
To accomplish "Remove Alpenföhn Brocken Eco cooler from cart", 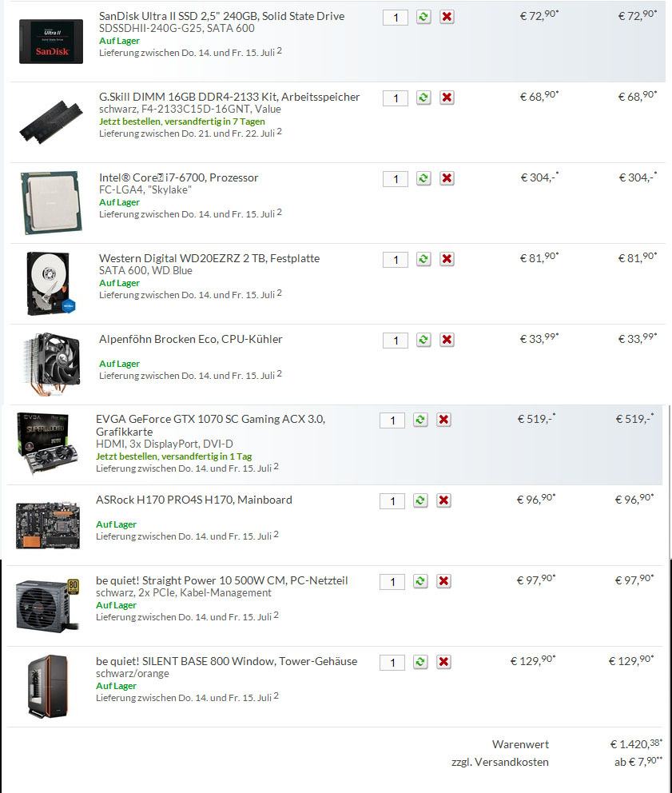I will 447,340.
